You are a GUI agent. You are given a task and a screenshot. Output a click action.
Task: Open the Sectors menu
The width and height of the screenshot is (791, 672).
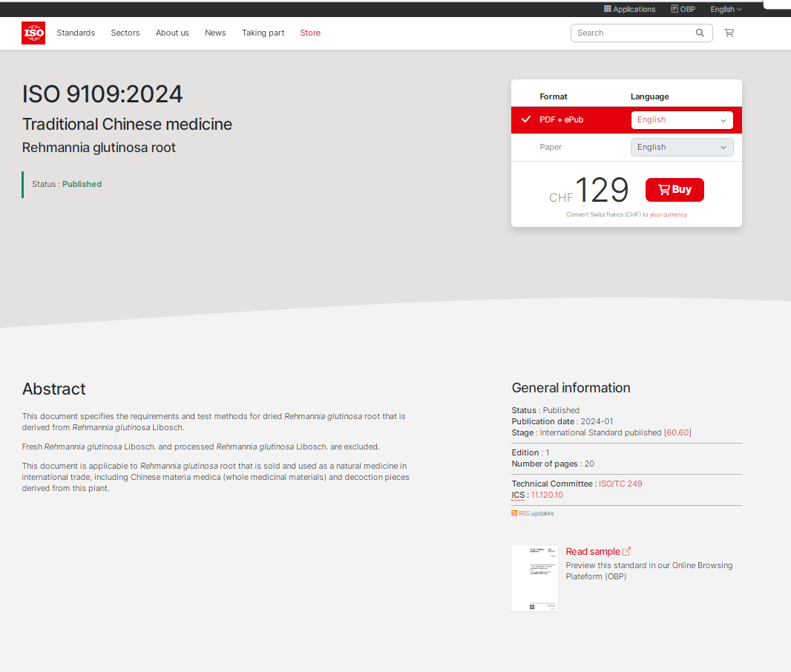click(125, 33)
